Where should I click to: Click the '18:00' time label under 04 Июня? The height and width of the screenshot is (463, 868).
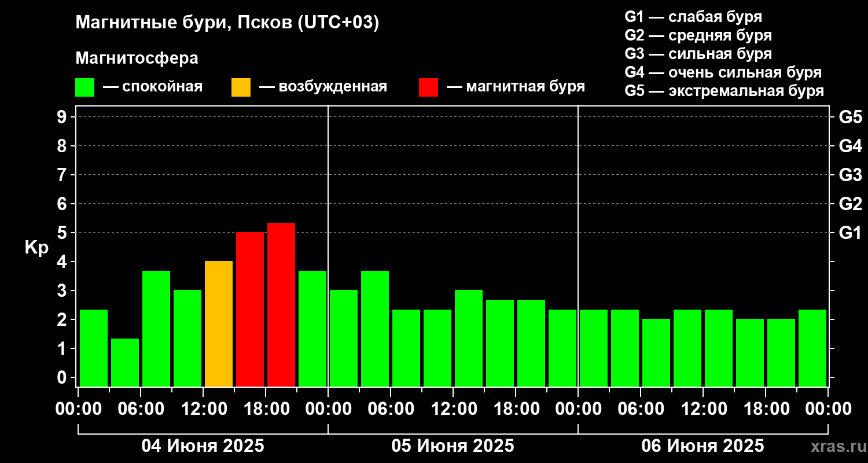(266, 409)
